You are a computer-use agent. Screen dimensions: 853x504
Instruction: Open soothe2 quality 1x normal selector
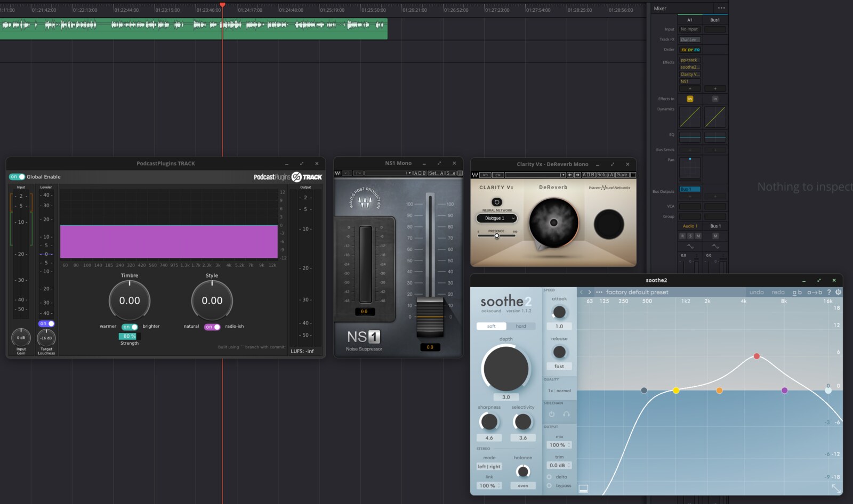[x=559, y=391]
